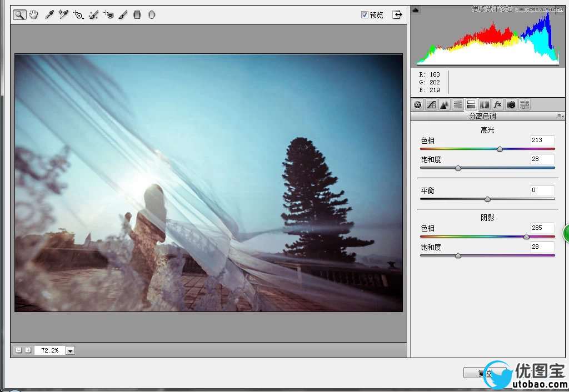
Task: Toggle full screen mode icon
Action: [397, 15]
